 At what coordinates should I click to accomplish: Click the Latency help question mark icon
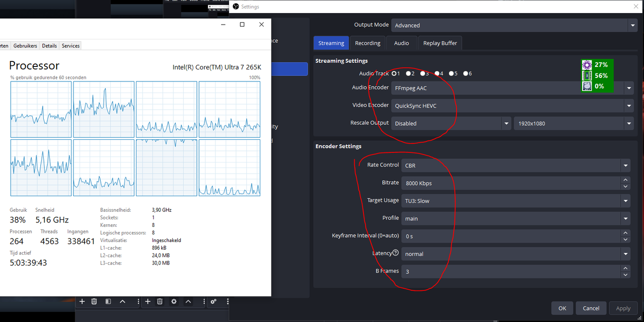[x=395, y=253]
